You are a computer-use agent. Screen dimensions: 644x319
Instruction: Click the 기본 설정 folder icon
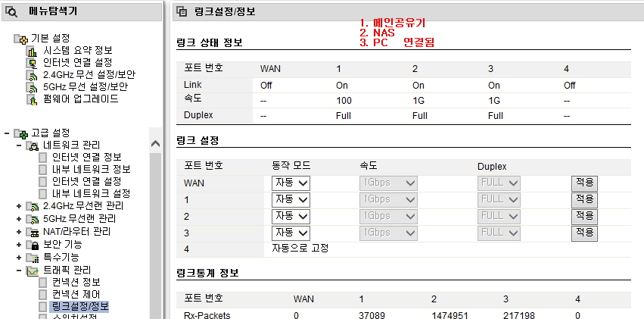(21, 39)
